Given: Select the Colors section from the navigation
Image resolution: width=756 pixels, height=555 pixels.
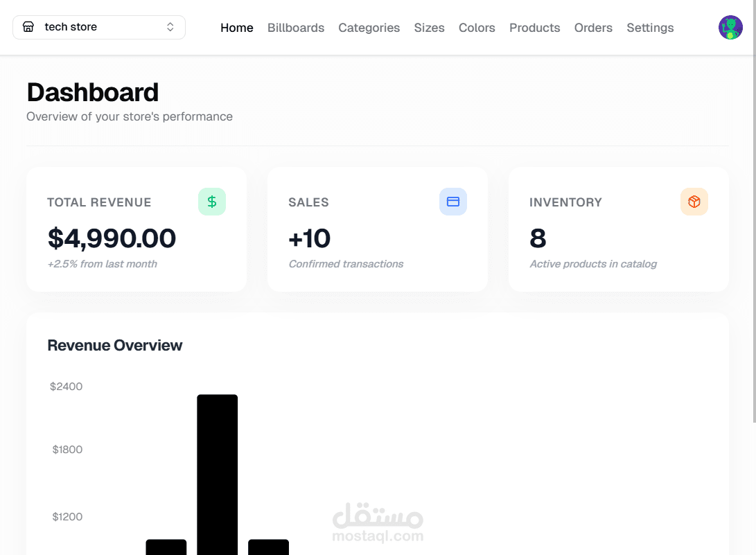Looking at the screenshot, I should [477, 28].
